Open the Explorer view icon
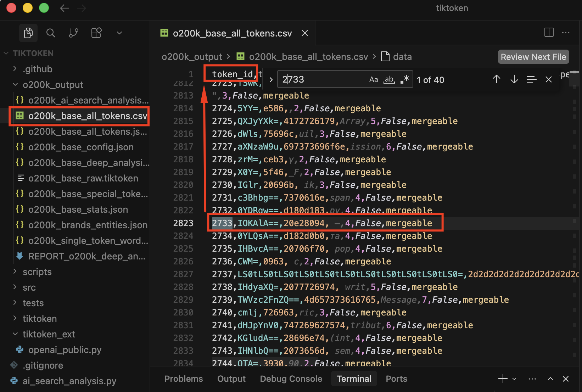Screen dimensions: 582x392 click(x=28, y=33)
